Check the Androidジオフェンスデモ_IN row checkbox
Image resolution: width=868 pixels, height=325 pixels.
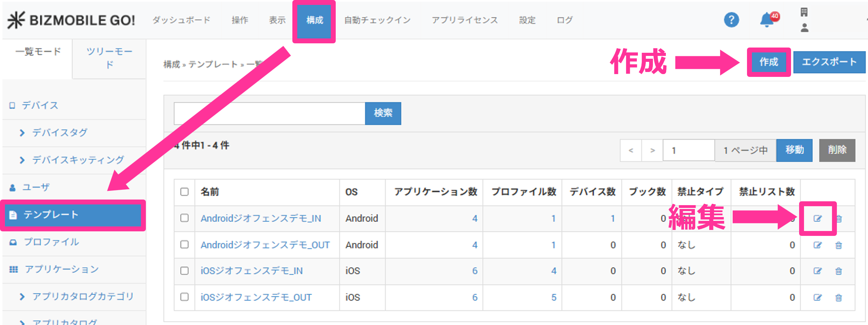[184, 218]
